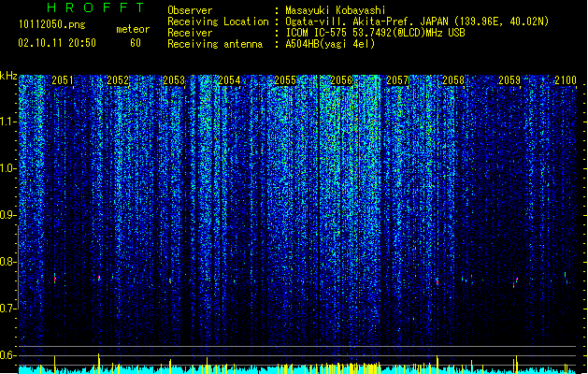
Task: Click the antenna A504HB(yagi 4el) text
Action: click(330, 44)
